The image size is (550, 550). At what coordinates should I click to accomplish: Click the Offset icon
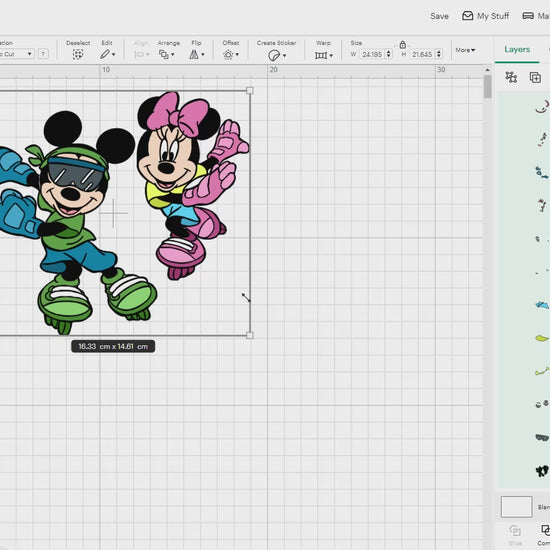tap(228, 55)
